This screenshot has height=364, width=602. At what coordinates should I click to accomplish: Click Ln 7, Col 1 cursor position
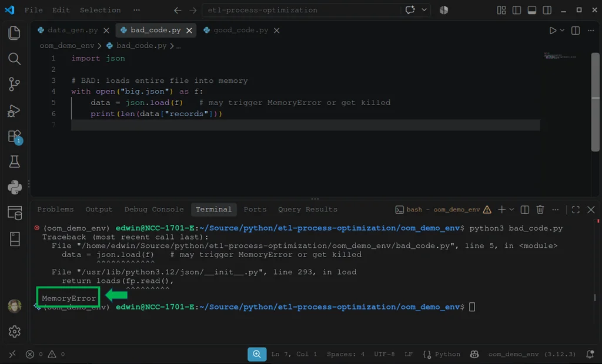point(294,354)
